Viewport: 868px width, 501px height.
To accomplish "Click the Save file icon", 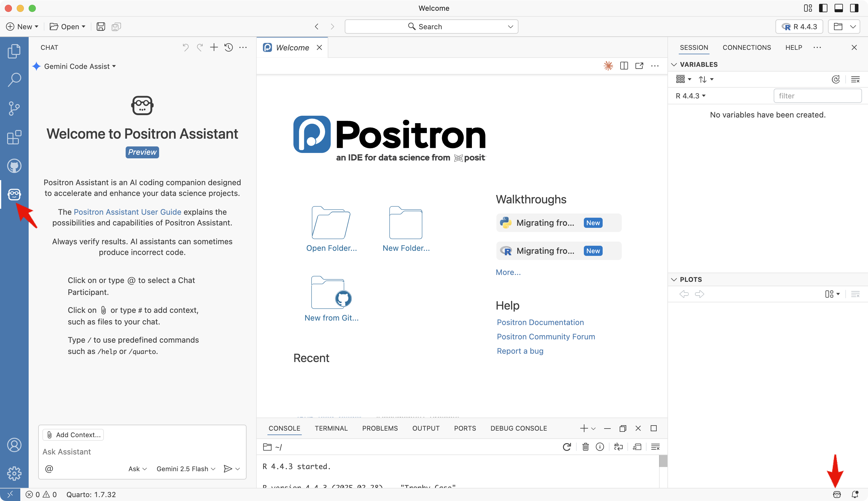I will (101, 27).
